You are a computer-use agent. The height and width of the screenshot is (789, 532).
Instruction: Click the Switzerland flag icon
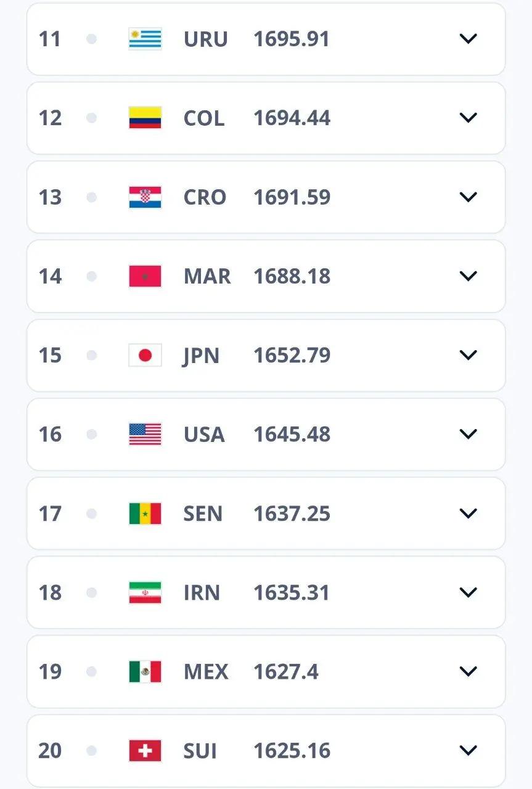pos(145,750)
